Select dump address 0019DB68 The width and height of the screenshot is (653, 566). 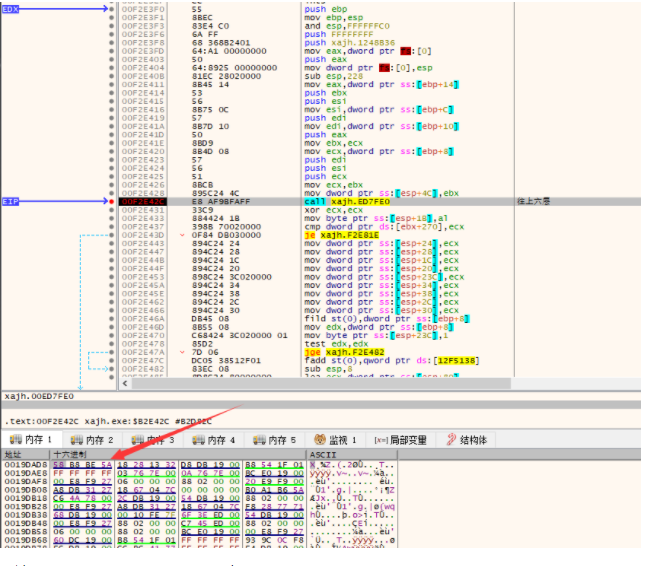tap(26, 540)
